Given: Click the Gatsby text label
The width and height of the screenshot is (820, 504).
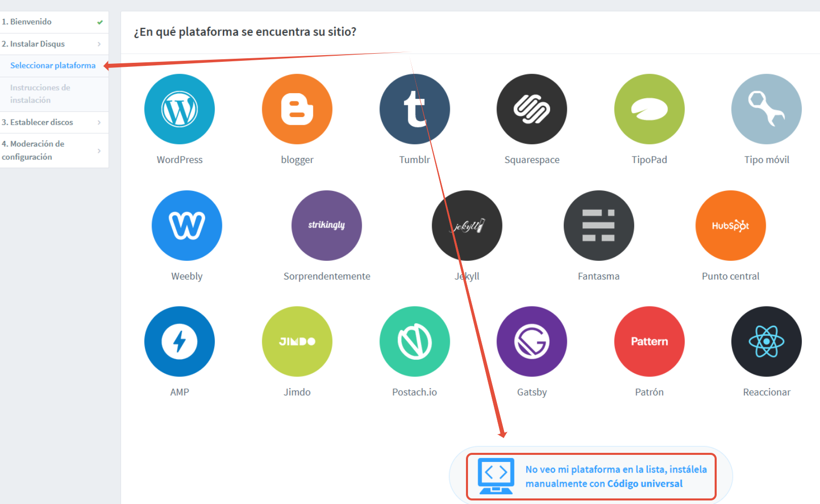Looking at the screenshot, I should click(532, 393).
